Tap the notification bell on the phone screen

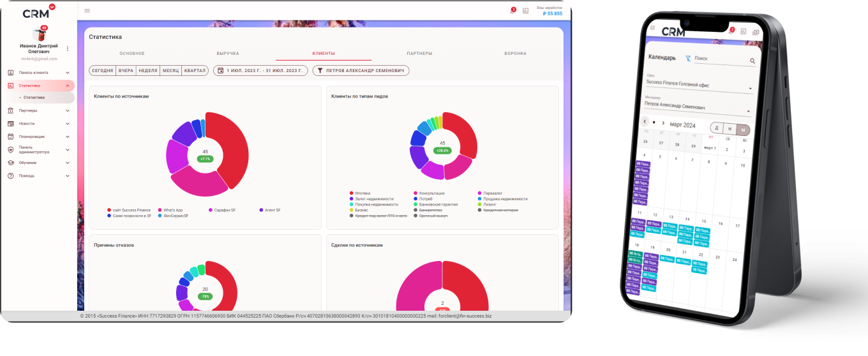click(731, 30)
